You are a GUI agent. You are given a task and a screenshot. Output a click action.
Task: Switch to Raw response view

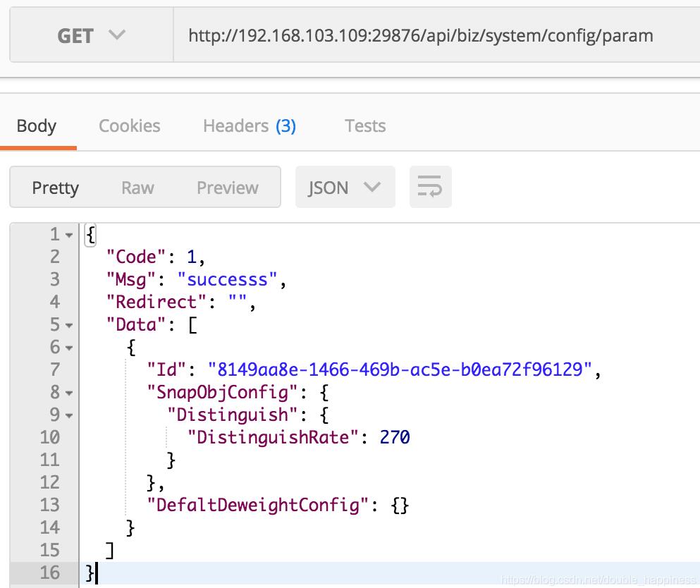tap(137, 187)
